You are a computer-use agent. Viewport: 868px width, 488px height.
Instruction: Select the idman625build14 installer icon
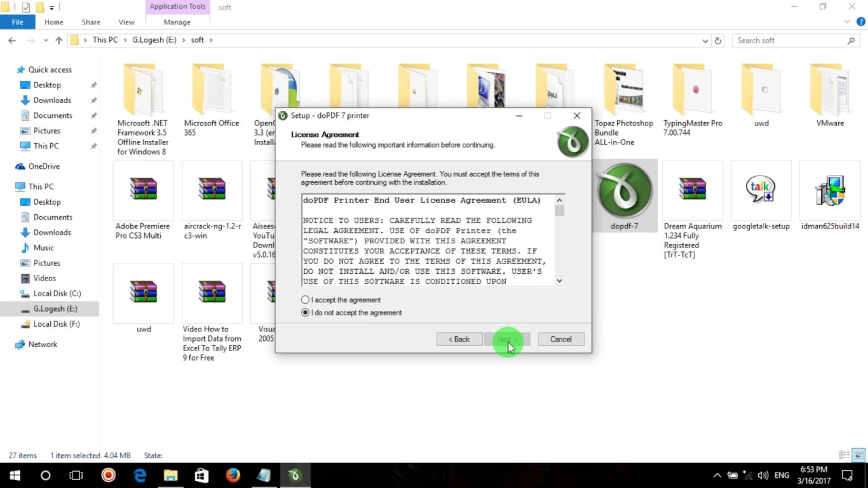830,190
